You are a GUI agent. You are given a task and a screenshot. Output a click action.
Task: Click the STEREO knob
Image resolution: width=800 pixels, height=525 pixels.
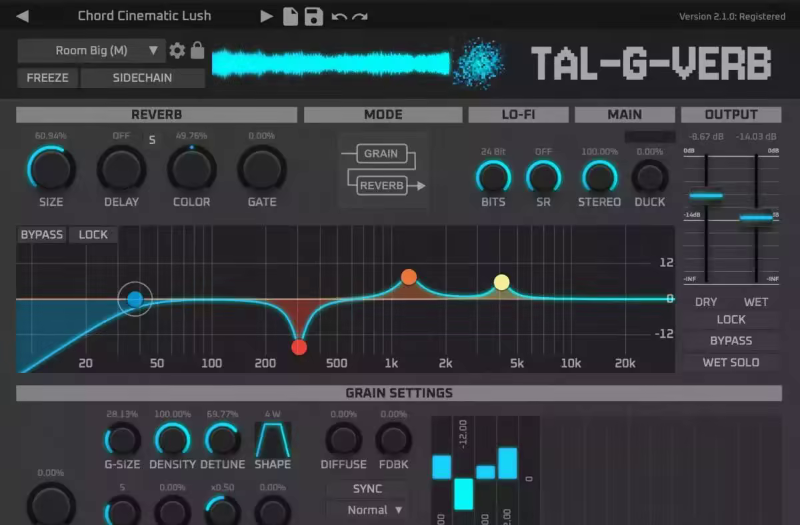coord(599,178)
